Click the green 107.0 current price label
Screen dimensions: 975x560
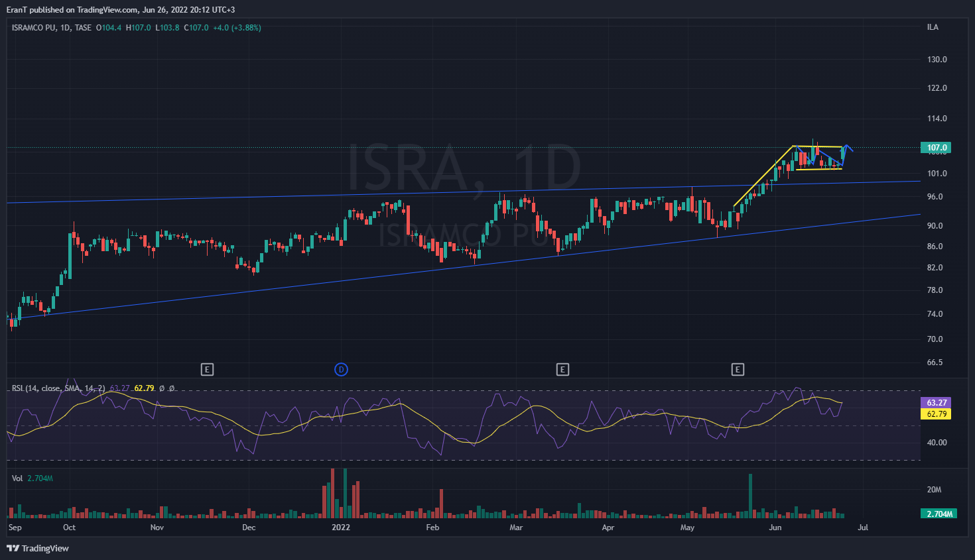point(937,148)
